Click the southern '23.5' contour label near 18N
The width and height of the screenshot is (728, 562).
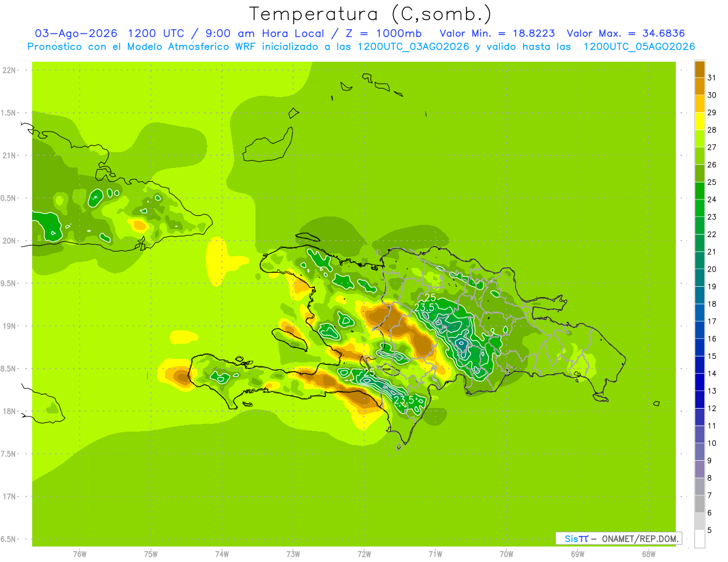[404, 400]
